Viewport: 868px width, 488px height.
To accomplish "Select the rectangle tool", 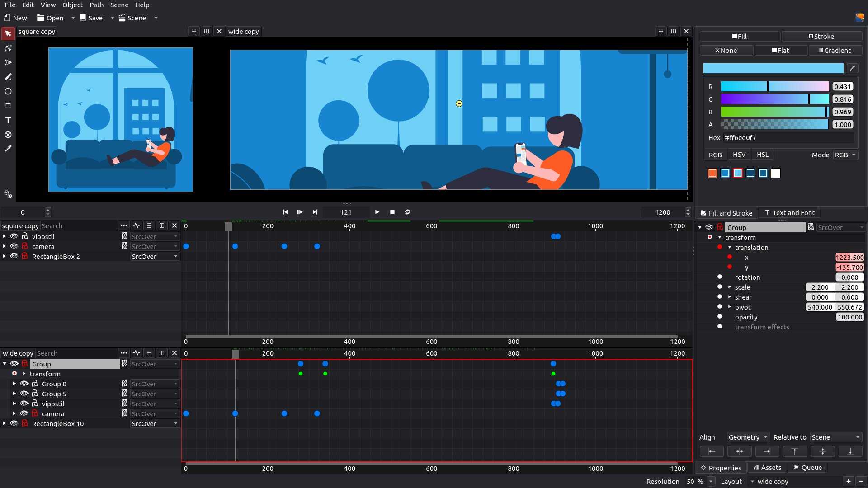I will [8, 106].
